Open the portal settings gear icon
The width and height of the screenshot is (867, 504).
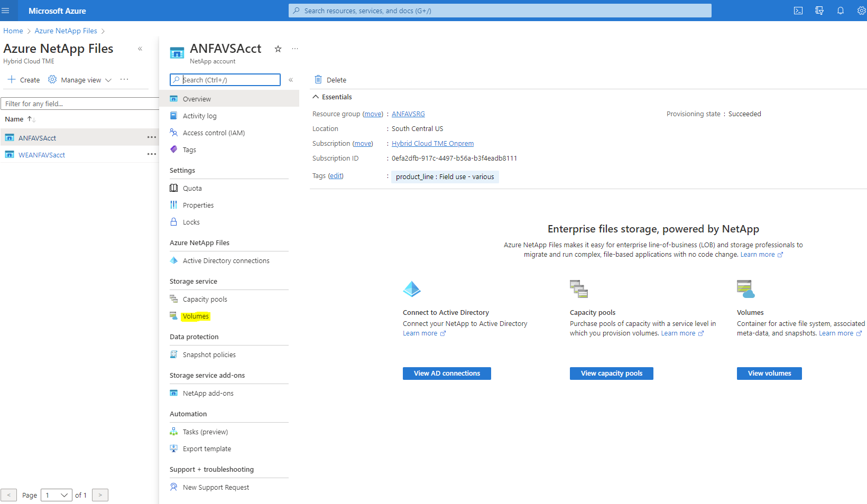861,11
